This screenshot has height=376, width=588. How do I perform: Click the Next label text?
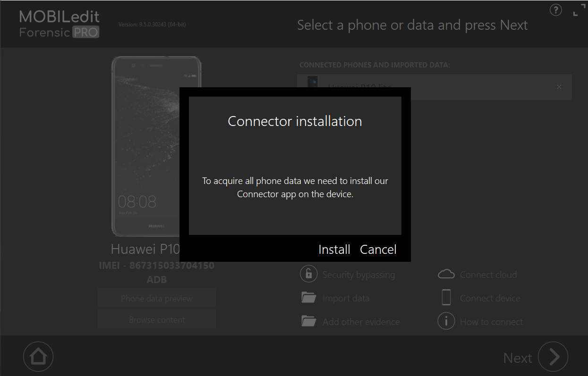pos(518,358)
